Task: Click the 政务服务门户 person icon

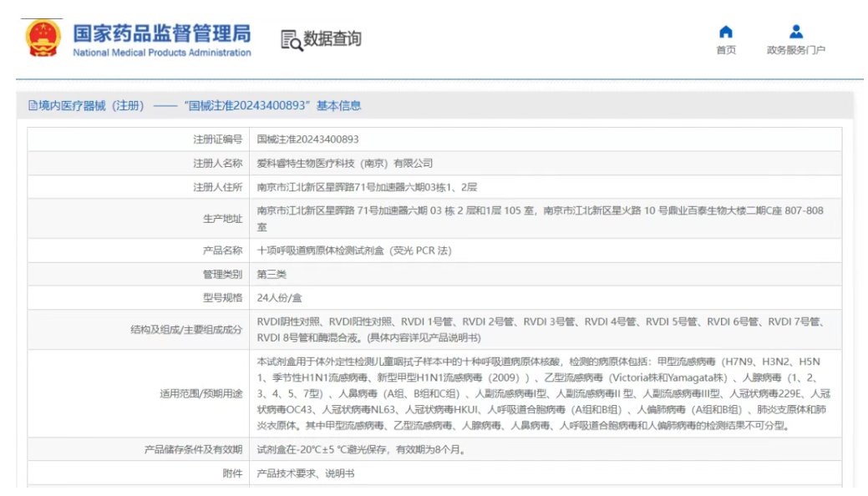Action: point(795,32)
